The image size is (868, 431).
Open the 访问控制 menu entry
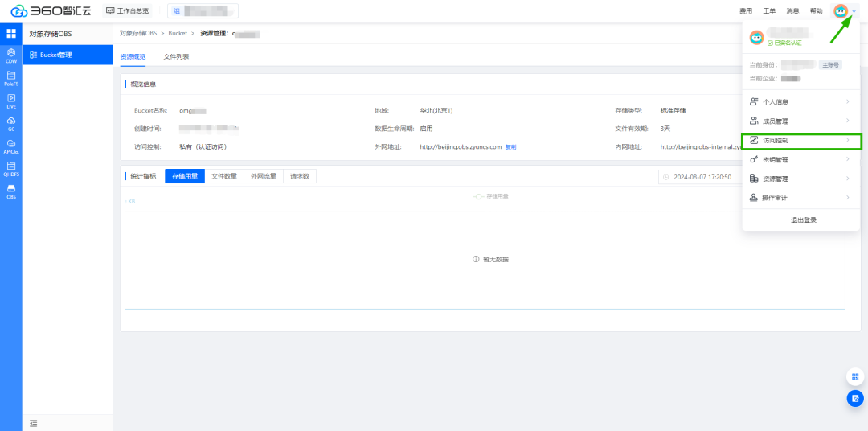click(x=801, y=141)
